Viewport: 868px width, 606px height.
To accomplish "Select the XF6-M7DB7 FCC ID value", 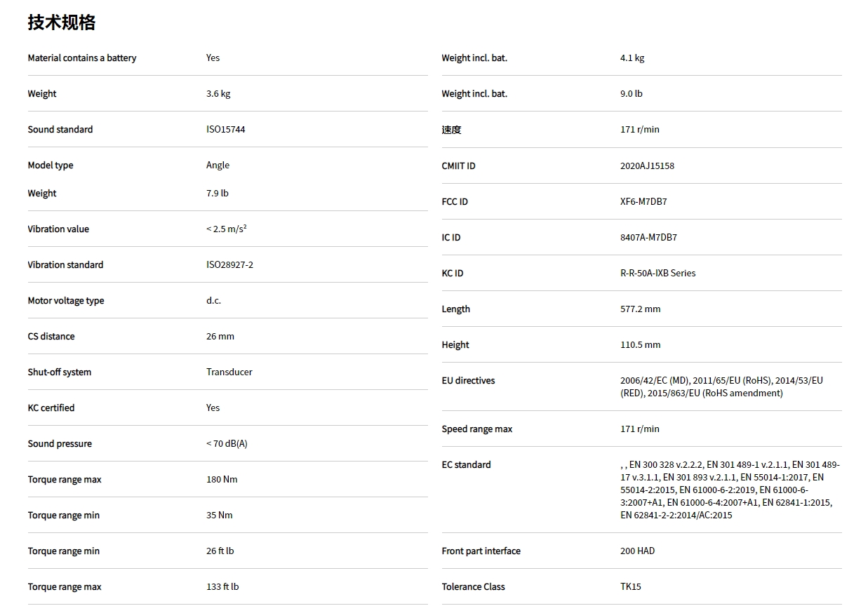I will coord(643,202).
